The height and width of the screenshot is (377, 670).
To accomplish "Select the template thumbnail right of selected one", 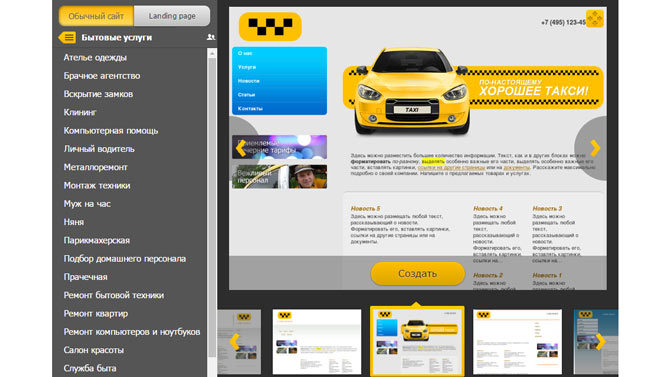I will (517, 342).
